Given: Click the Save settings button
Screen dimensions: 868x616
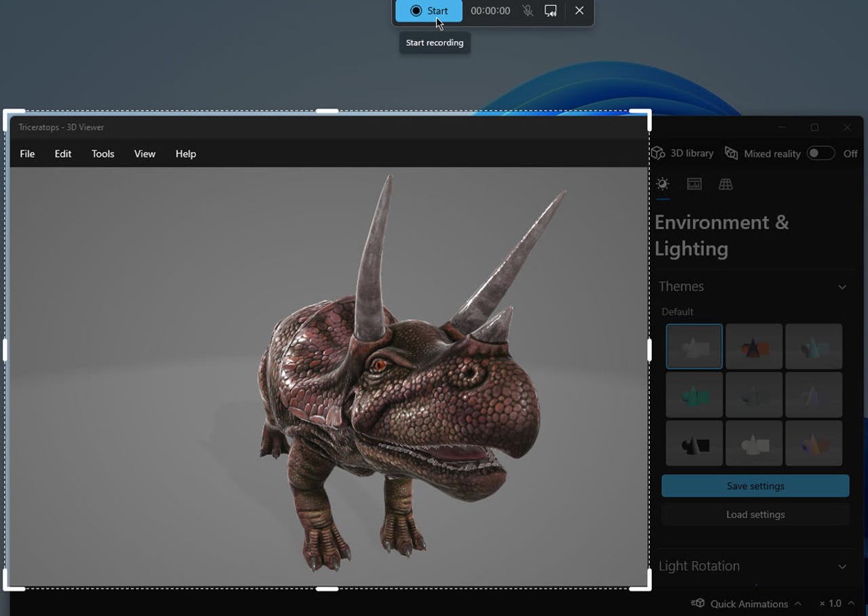Looking at the screenshot, I should click(x=755, y=486).
